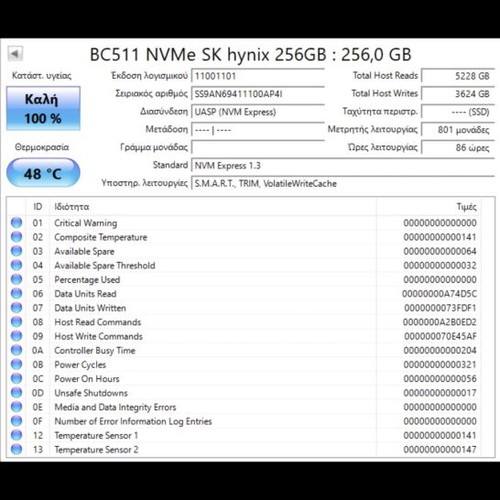Click the raw value 0000000000056
500x500 pixels.
[440, 379]
